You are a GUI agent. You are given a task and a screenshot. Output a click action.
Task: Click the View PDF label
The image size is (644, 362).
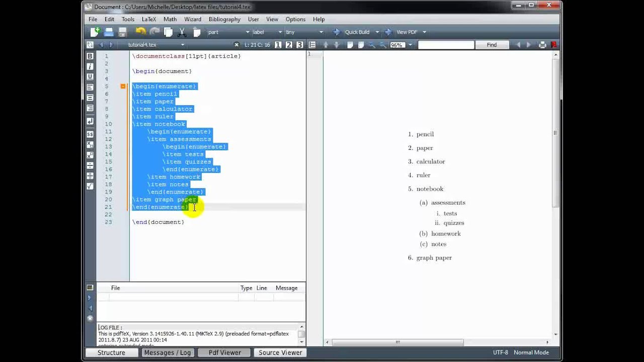point(407,32)
